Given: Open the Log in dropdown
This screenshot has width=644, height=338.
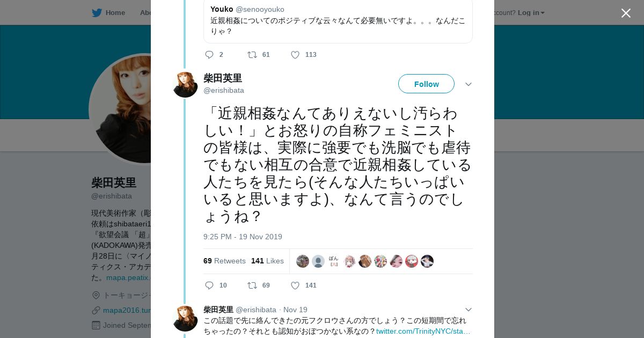Looking at the screenshot, I should 531,13.
